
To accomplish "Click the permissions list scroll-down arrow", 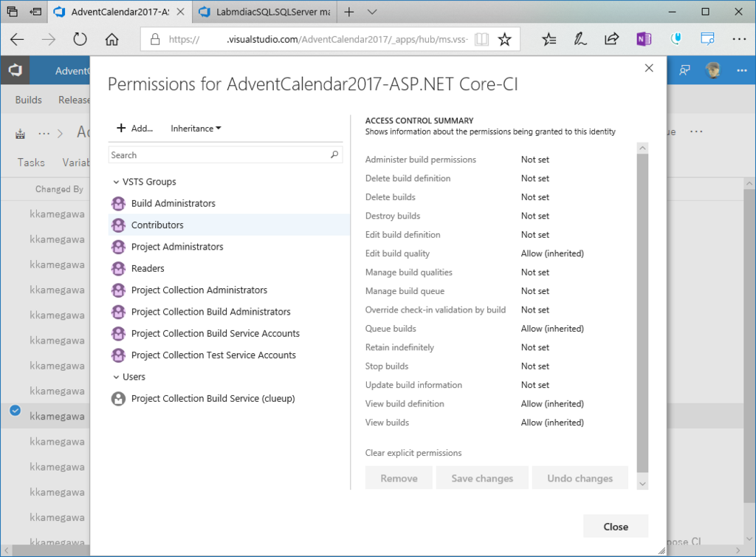I will click(642, 484).
